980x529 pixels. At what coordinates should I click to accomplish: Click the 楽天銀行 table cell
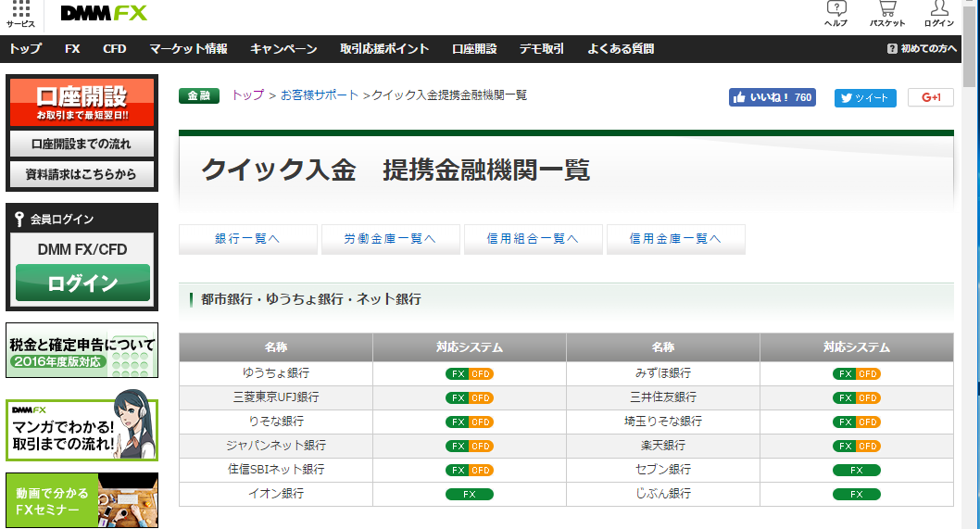pos(663,446)
